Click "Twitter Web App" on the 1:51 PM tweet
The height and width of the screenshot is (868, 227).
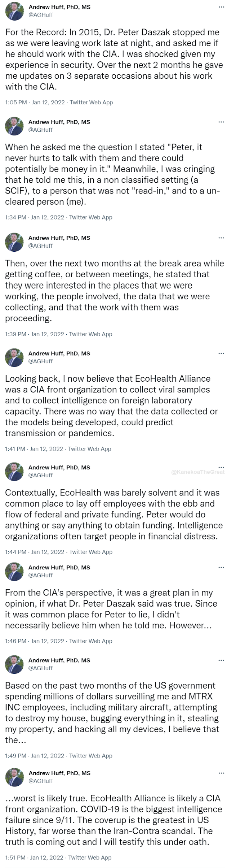tap(90, 857)
